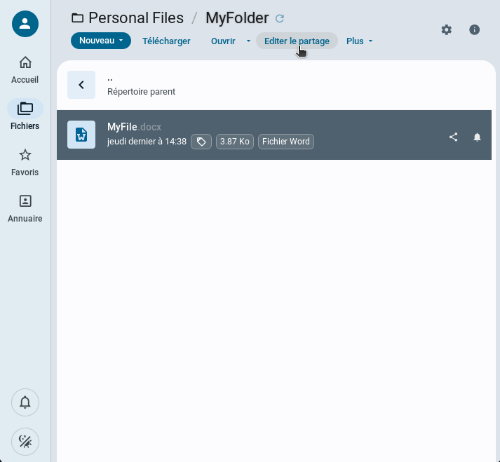The height and width of the screenshot is (462, 500).
Task: Open the Annuaire directory
Action: pyautogui.click(x=25, y=209)
